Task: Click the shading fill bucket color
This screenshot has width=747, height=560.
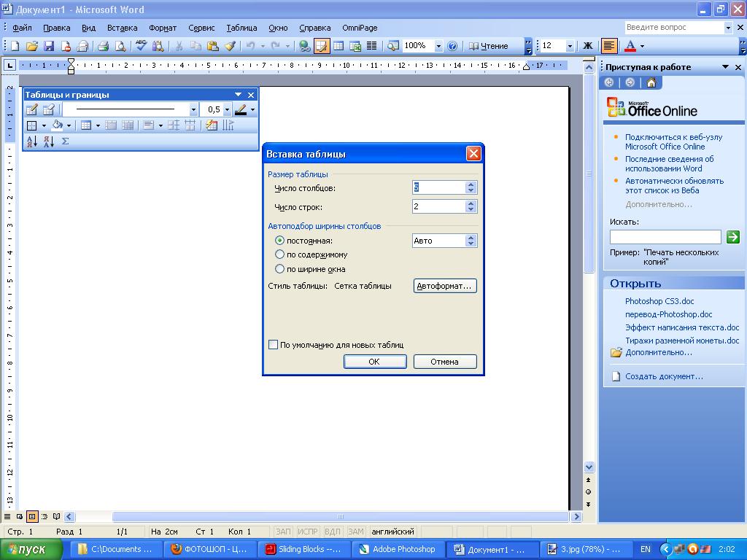Action: click(57, 125)
